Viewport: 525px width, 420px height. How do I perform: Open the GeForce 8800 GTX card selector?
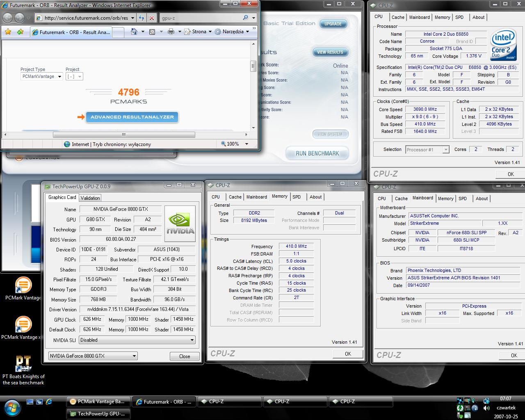[93, 356]
